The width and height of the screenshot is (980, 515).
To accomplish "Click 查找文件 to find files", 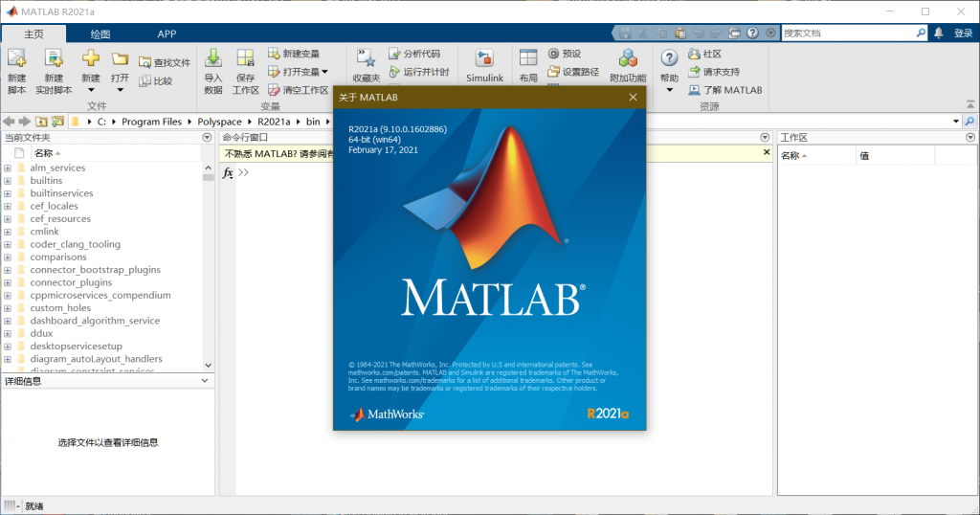I will pyautogui.click(x=165, y=62).
